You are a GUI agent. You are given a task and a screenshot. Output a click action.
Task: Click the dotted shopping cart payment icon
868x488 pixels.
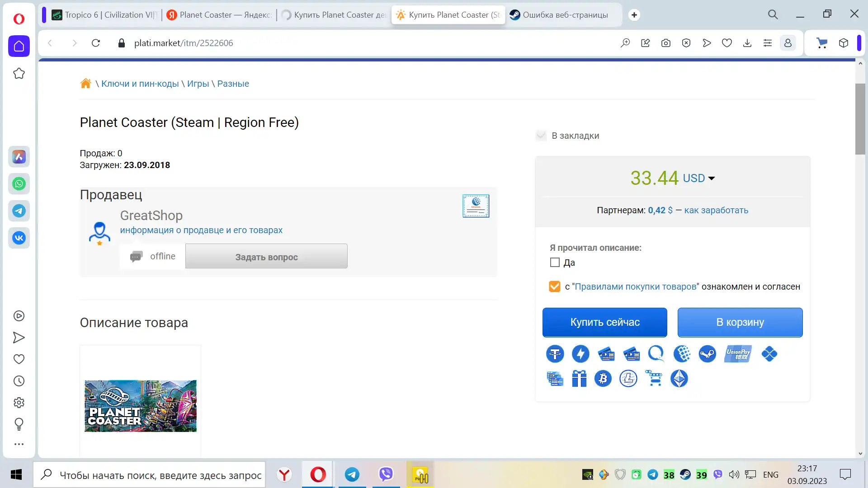tap(654, 379)
